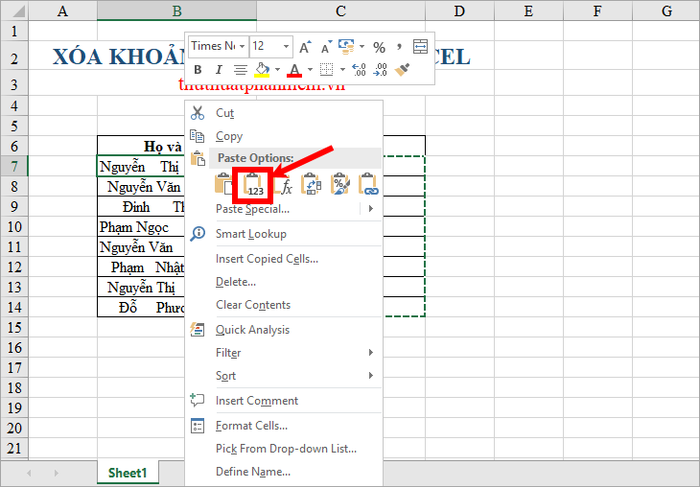The width and height of the screenshot is (700, 487).
Task: Select the column D header
Action: 459,11
